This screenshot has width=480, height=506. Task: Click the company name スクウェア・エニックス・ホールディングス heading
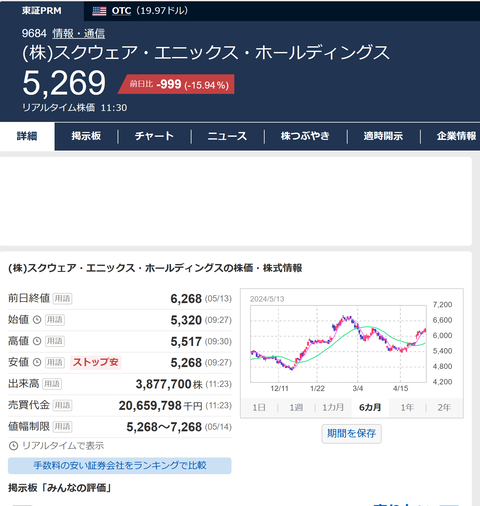pyautogui.click(x=206, y=53)
